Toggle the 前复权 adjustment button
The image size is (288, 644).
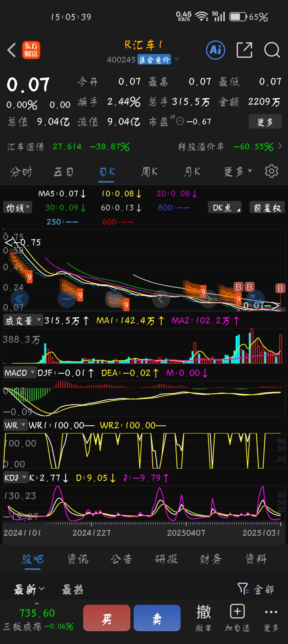pos(268,207)
